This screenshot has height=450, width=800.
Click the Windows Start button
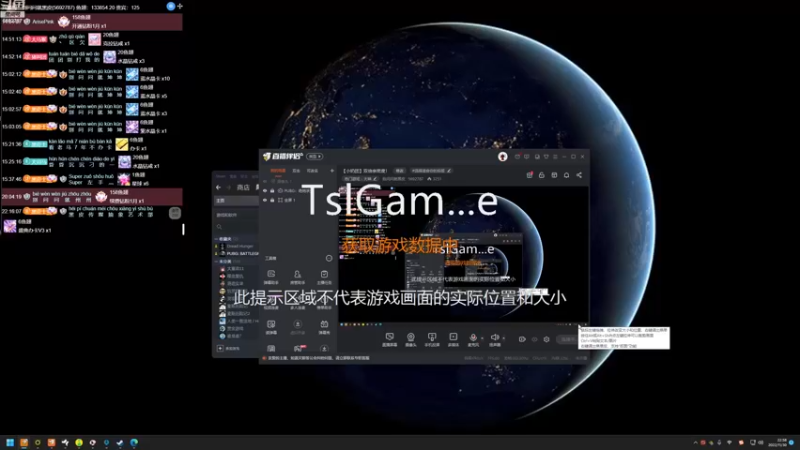(x=10, y=442)
